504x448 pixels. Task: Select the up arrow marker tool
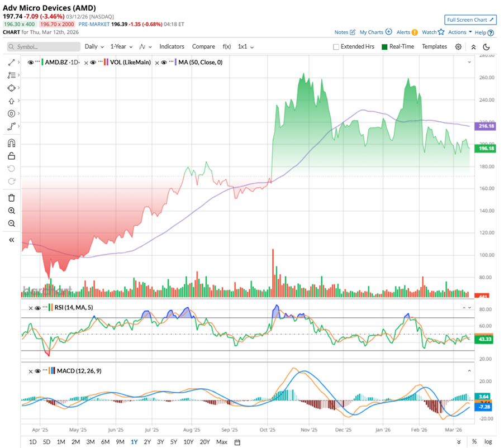coord(12,101)
